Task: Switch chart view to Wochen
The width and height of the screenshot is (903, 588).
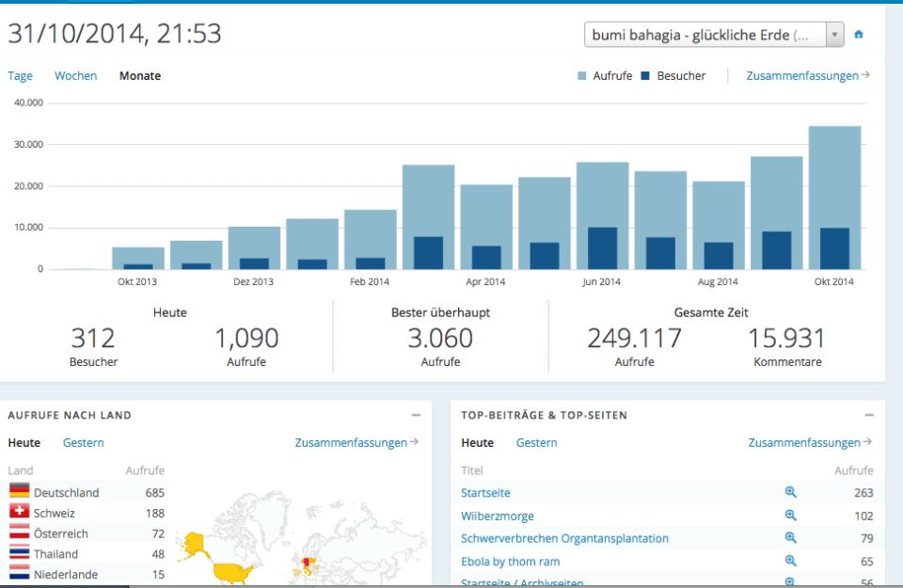Action: pyautogui.click(x=75, y=76)
